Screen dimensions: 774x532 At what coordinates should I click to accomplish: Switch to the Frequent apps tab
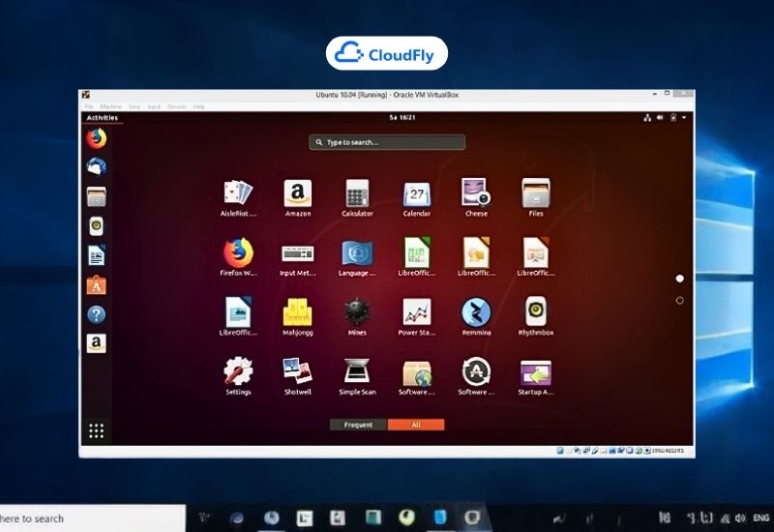pos(358,425)
